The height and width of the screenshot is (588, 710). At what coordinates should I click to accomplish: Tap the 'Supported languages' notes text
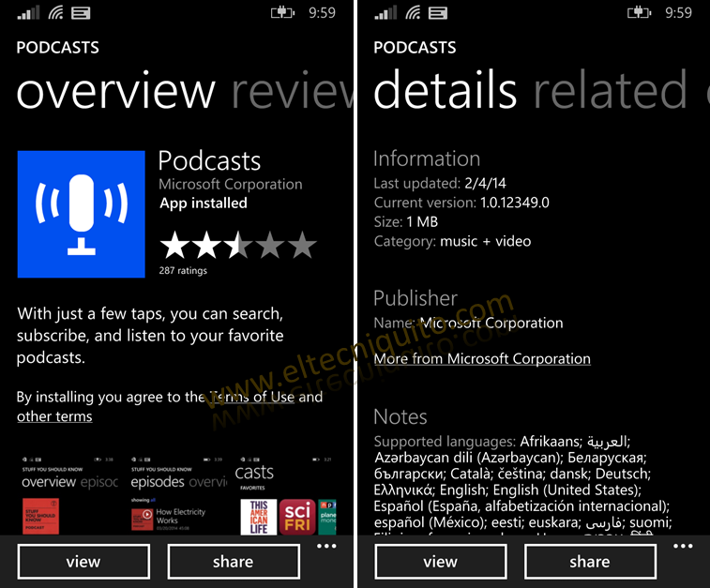point(523,485)
